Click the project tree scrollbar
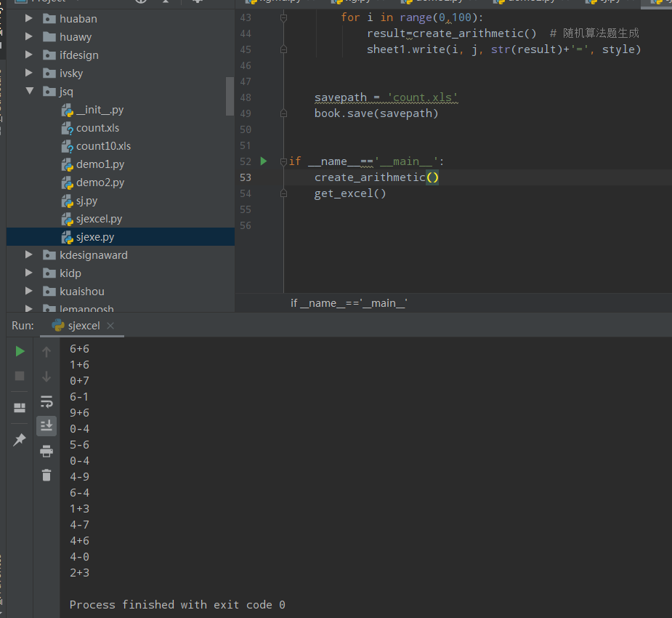The image size is (672, 618). click(x=230, y=97)
